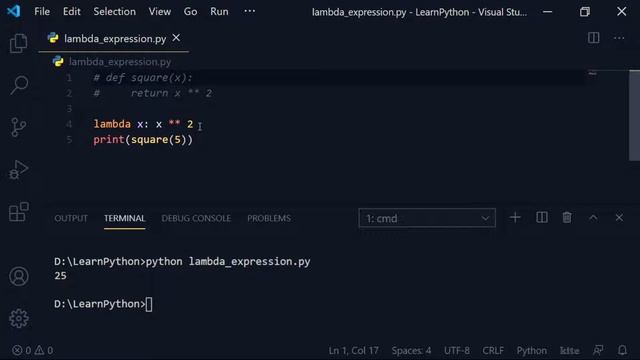Switch to the DEBUG CONSOLE tab
Image resolution: width=640 pixels, height=360 pixels.
click(196, 218)
